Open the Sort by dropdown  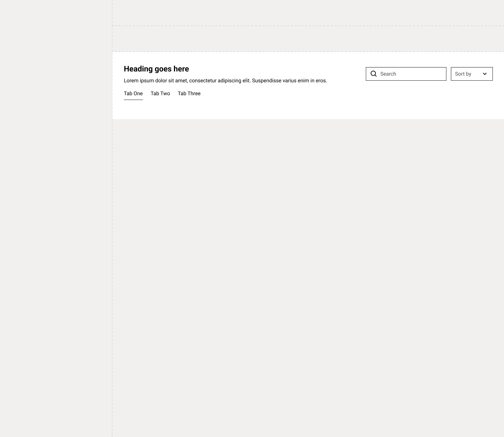pos(472,74)
